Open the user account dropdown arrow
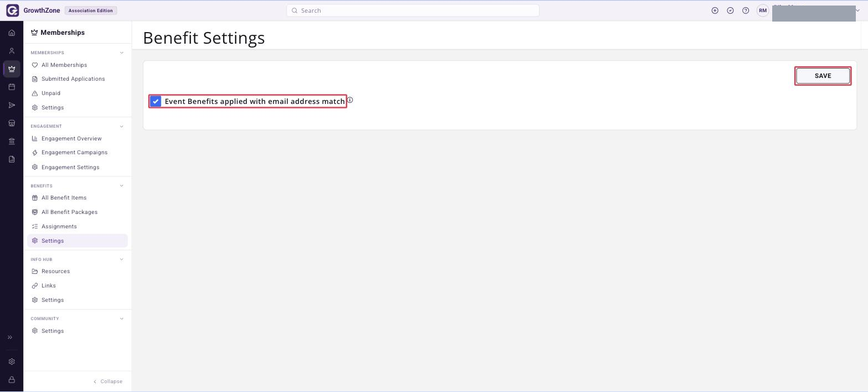This screenshot has height=392, width=868. point(858,11)
